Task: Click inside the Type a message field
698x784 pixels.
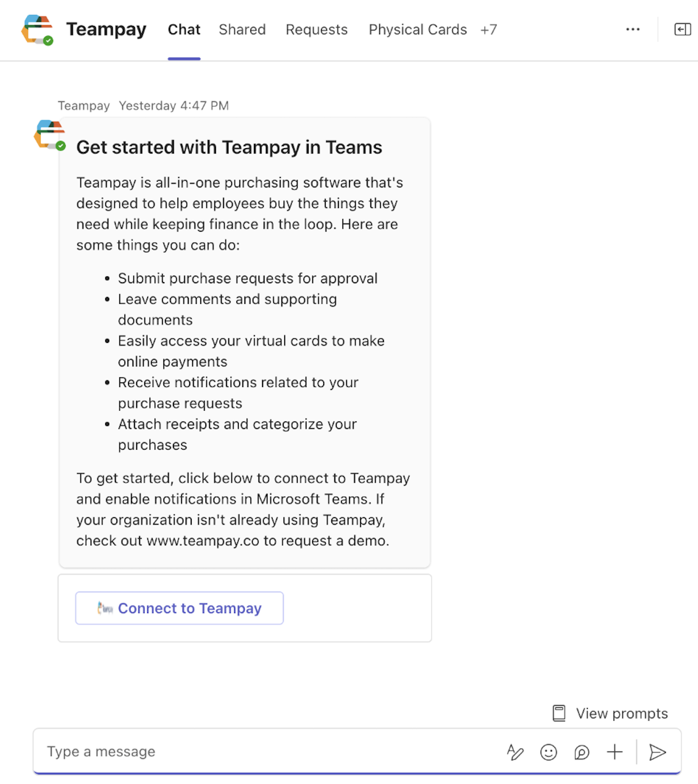Action: click(x=202, y=752)
